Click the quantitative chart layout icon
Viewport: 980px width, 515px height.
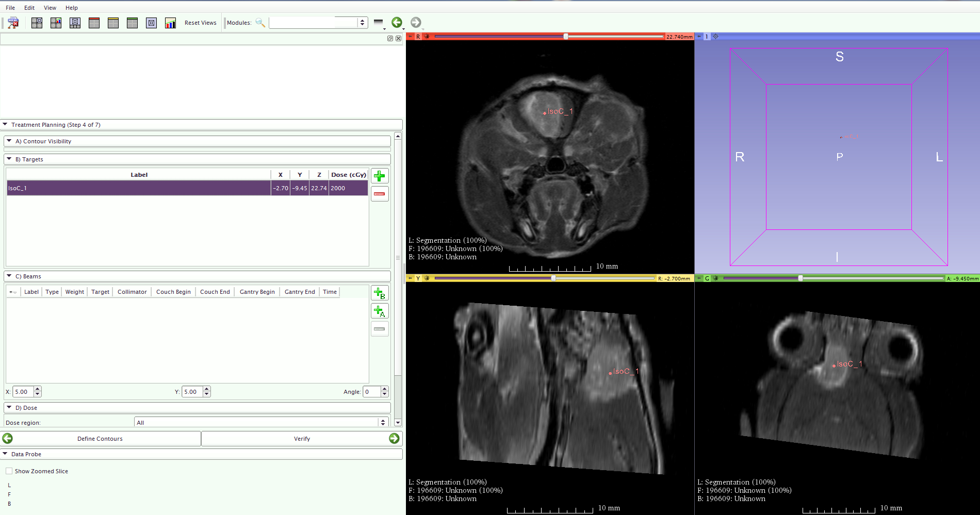pos(170,23)
